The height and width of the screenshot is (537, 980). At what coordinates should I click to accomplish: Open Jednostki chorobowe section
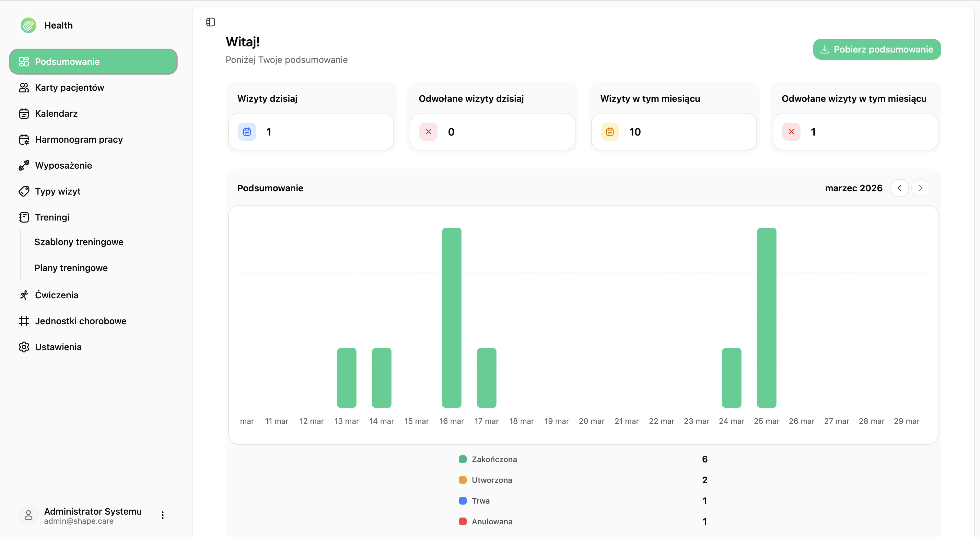click(x=80, y=321)
